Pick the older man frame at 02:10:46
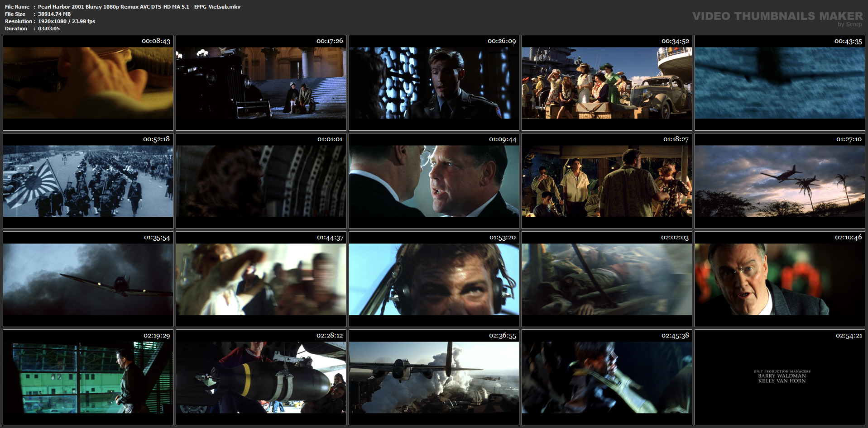868x428 pixels. (x=780, y=279)
